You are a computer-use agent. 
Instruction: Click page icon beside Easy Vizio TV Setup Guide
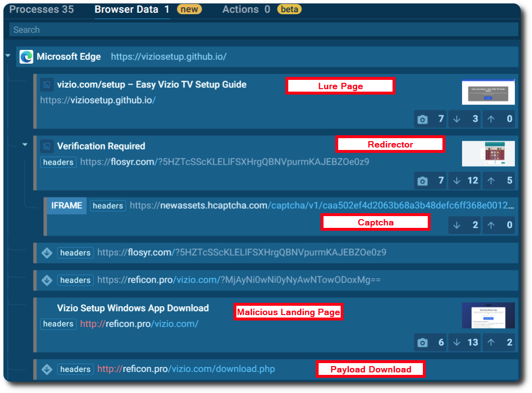point(47,85)
